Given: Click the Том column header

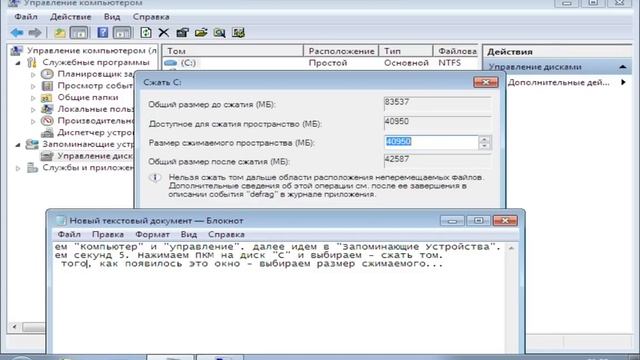Looking at the screenshot, I should pyautogui.click(x=233, y=51).
